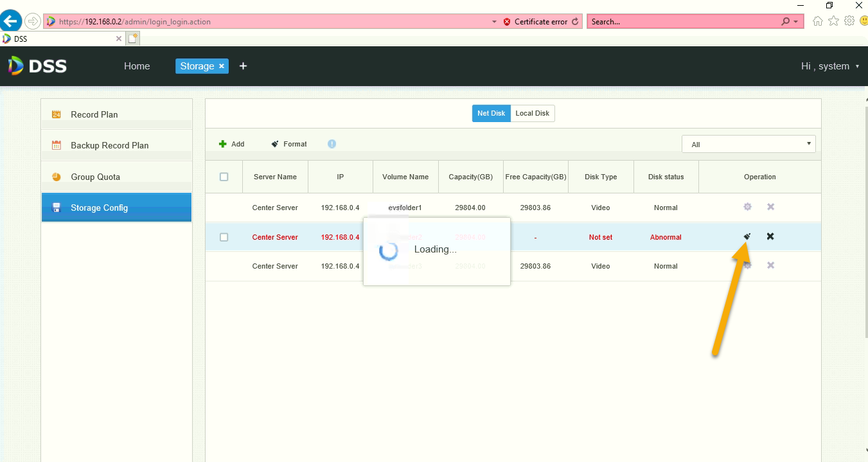Open the Backup Record Plan menu item
Screen dimensions: 868x462
point(117,145)
